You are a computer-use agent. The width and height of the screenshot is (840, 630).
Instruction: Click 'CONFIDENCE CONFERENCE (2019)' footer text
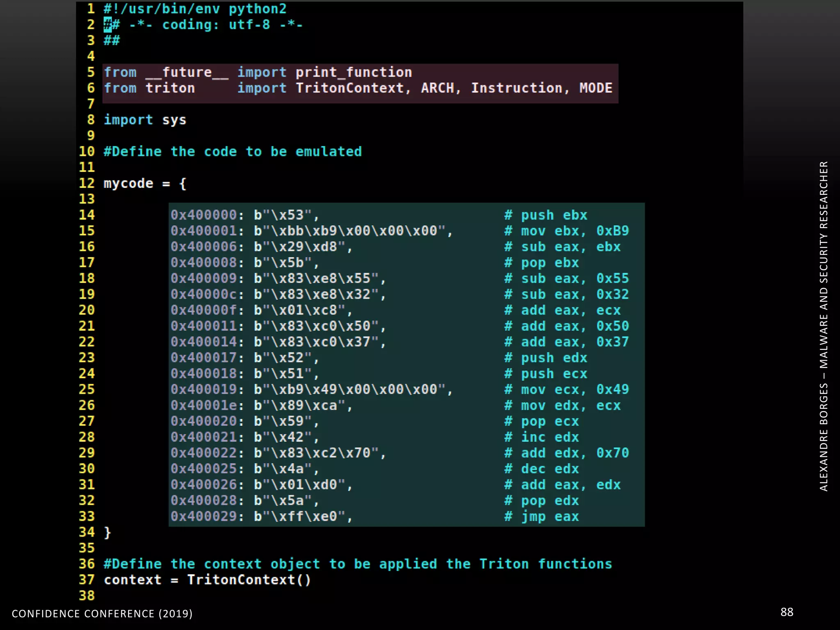click(x=102, y=614)
